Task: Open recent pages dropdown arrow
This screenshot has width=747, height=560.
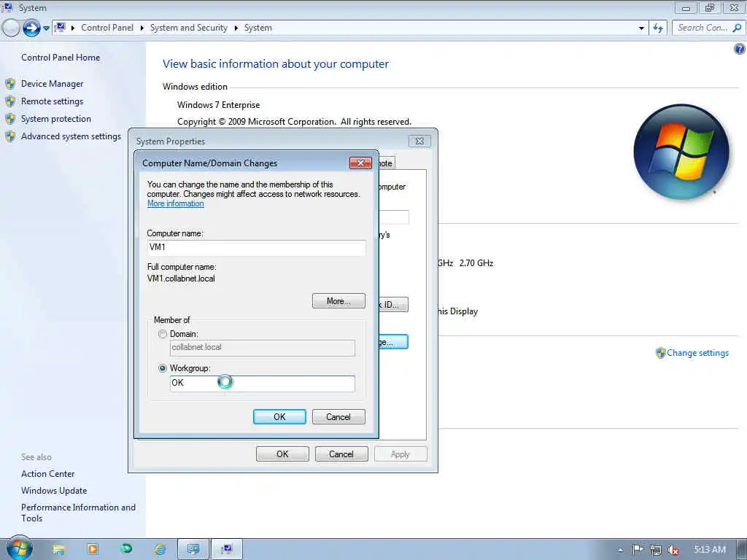Action: [46, 28]
